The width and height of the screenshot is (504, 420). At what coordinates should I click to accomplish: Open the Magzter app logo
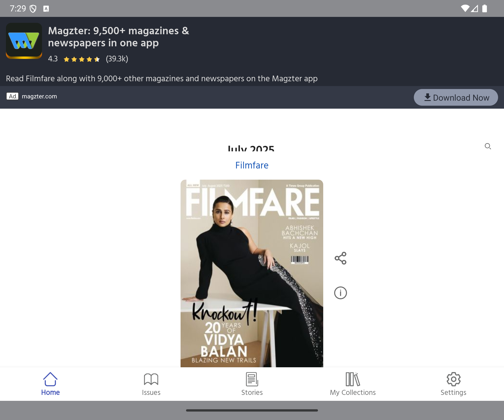tap(24, 41)
